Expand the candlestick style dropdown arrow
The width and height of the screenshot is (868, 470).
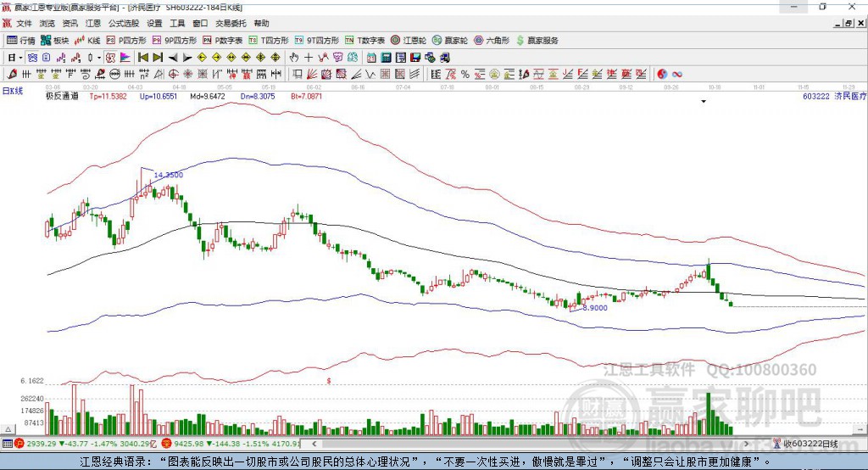[98, 58]
